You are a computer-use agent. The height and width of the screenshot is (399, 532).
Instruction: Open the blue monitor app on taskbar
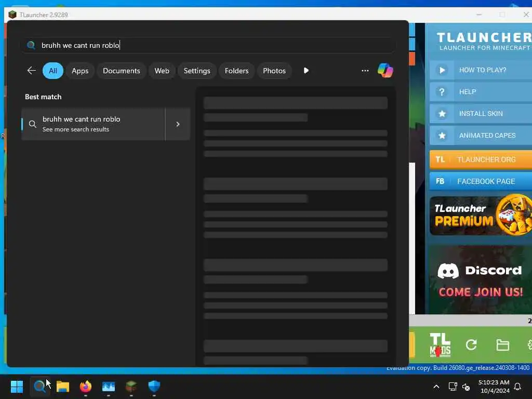(109, 387)
